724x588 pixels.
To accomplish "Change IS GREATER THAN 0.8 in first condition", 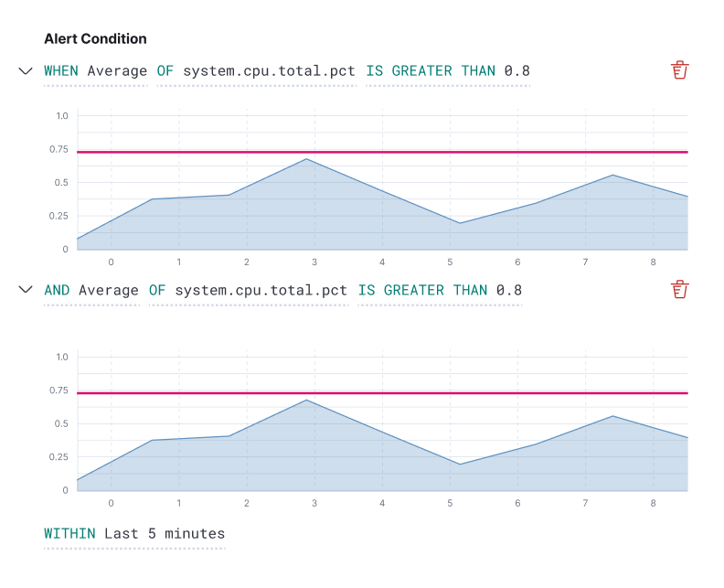I will coord(448,71).
